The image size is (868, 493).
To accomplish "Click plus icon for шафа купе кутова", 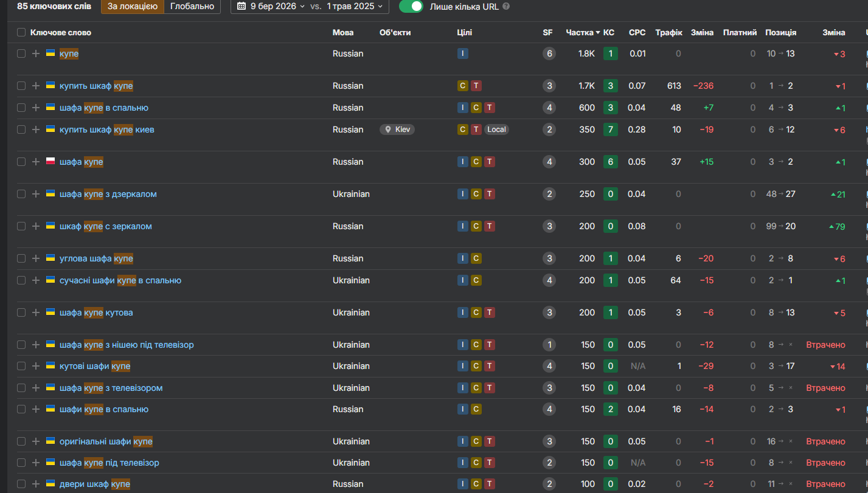I will tap(35, 312).
